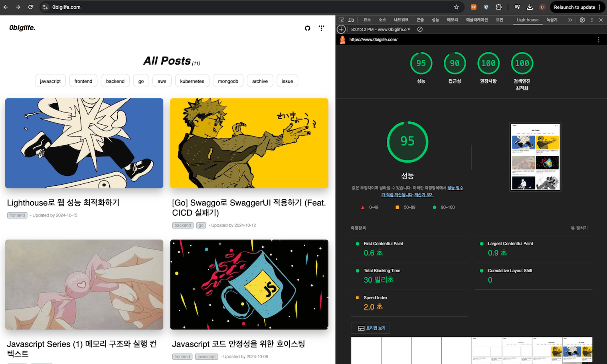Viewport: 607px width, 364px height.
Task: Open site information icon beside the URL
Action: [45, 7]
